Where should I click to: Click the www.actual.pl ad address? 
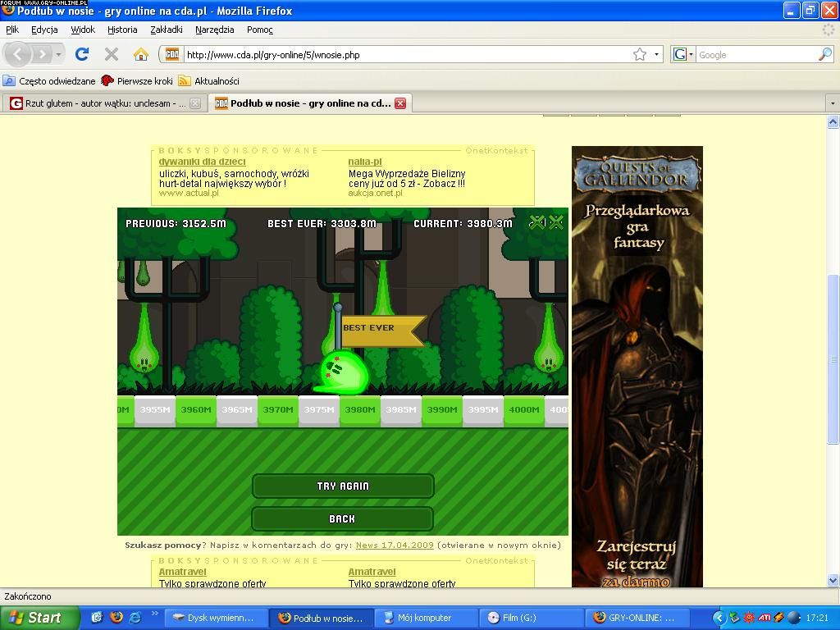click(189, 193)
